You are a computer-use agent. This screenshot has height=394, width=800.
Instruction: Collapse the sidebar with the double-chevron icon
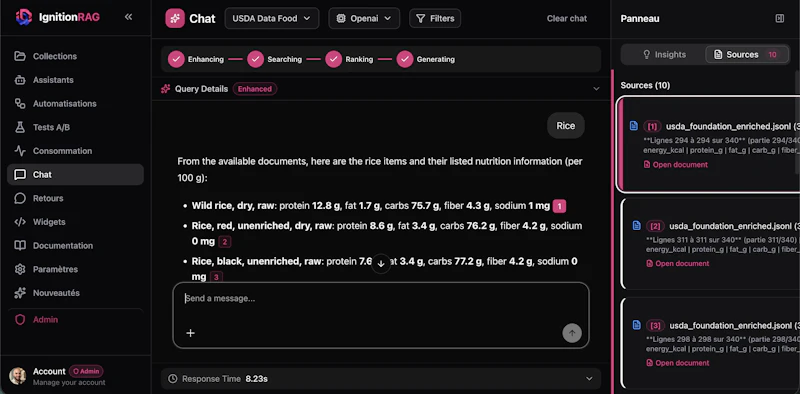coord(129,17)
